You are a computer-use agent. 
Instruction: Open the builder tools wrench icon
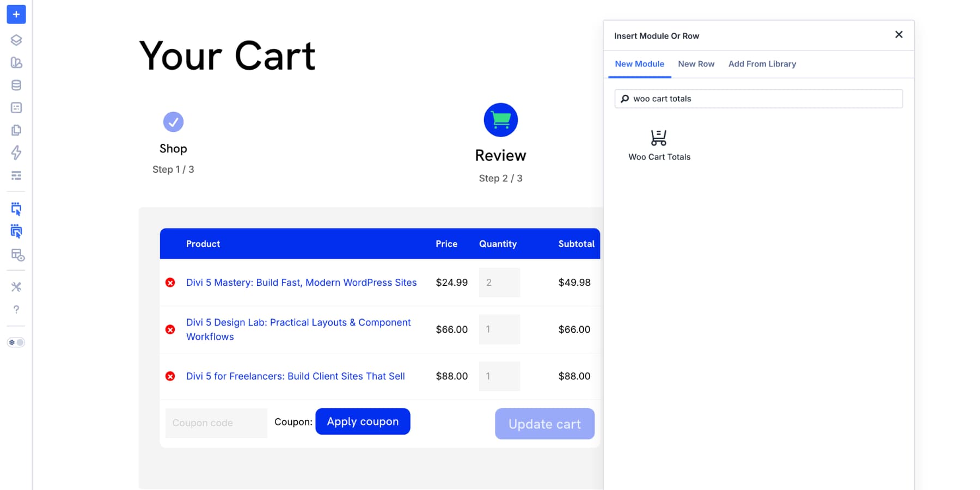16,287
